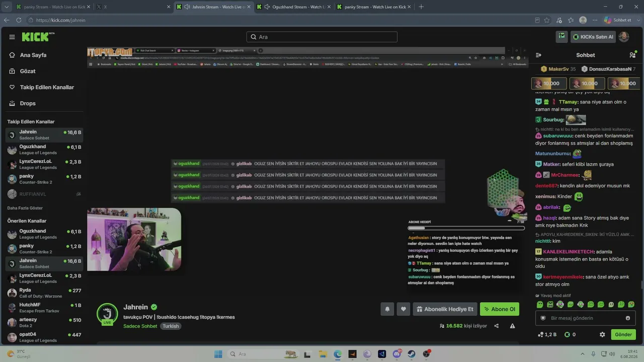Image resolution: width=644 pixels, height=362 pixels.
Task: Open a new browser tab
Action: pos(421,7)
